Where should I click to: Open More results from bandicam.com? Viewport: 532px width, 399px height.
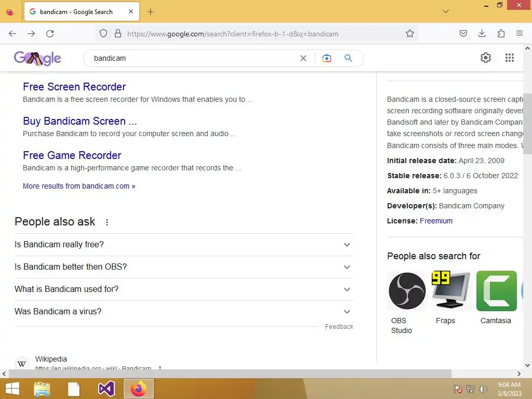pyautogui.click(x=79, y=187)
